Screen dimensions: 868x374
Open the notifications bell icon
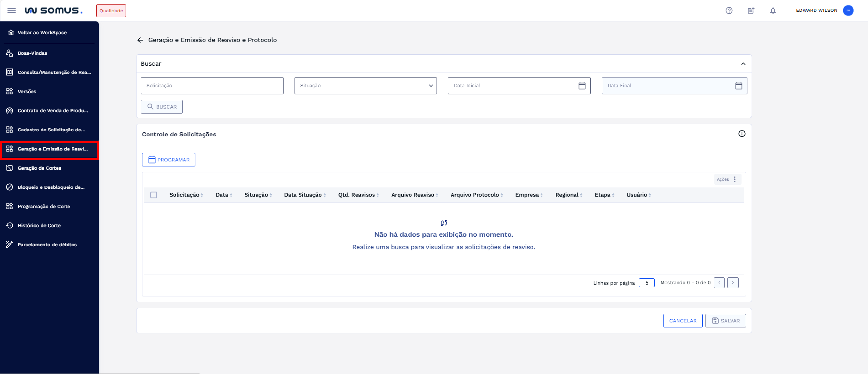(773, 10)
